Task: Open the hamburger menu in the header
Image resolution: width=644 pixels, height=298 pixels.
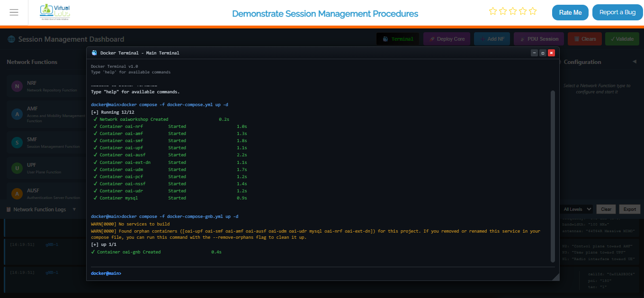Action: pyautogui.click(x=14, y=12)
